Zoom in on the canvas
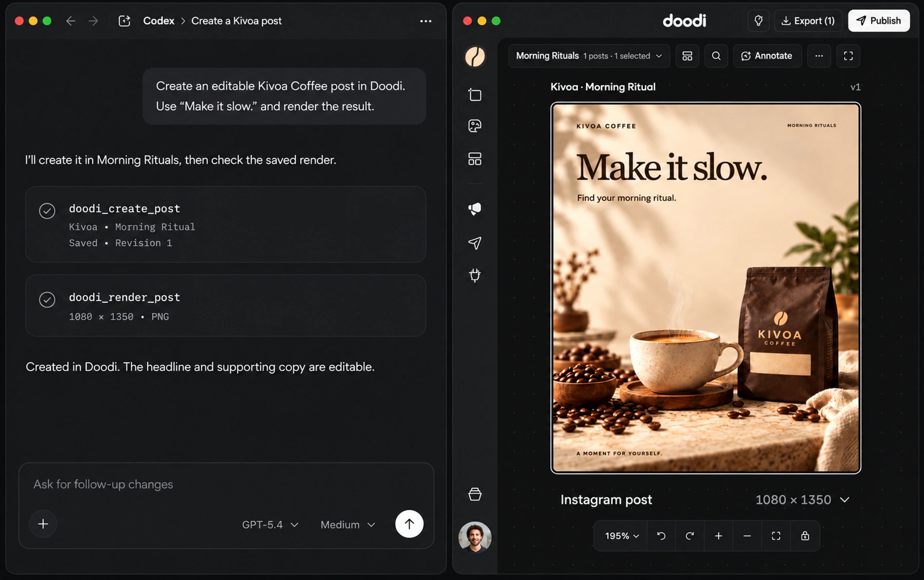Viewport: 924px width, 580px height. pos(719,536)
